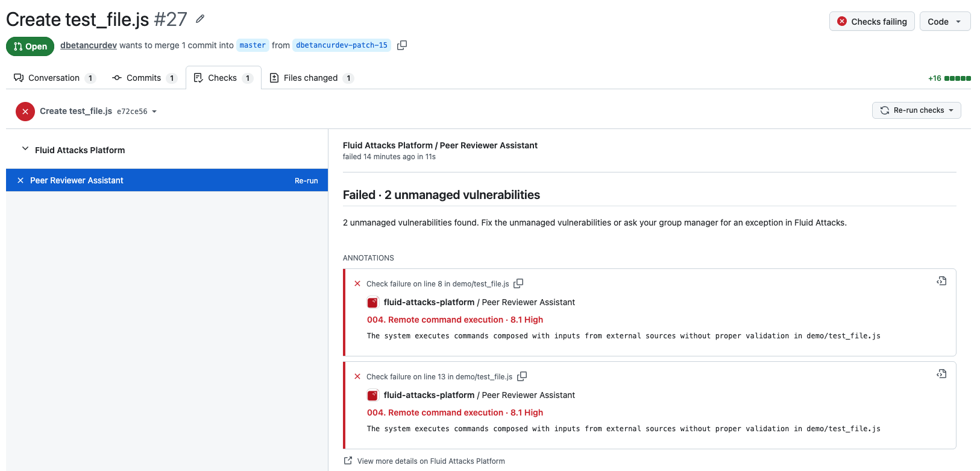This screenshot has height=471, width=980.
Task: Open dbetancurdev user profile link
Action: pyautogui.click(x=89, y=45)
